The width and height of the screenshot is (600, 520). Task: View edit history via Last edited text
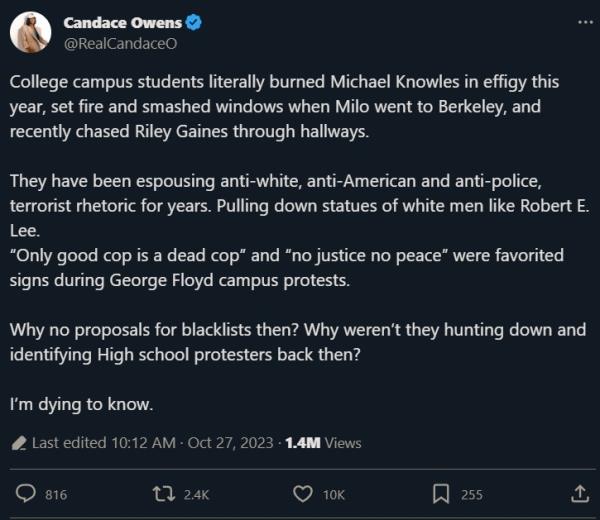(x=103, y=443)
